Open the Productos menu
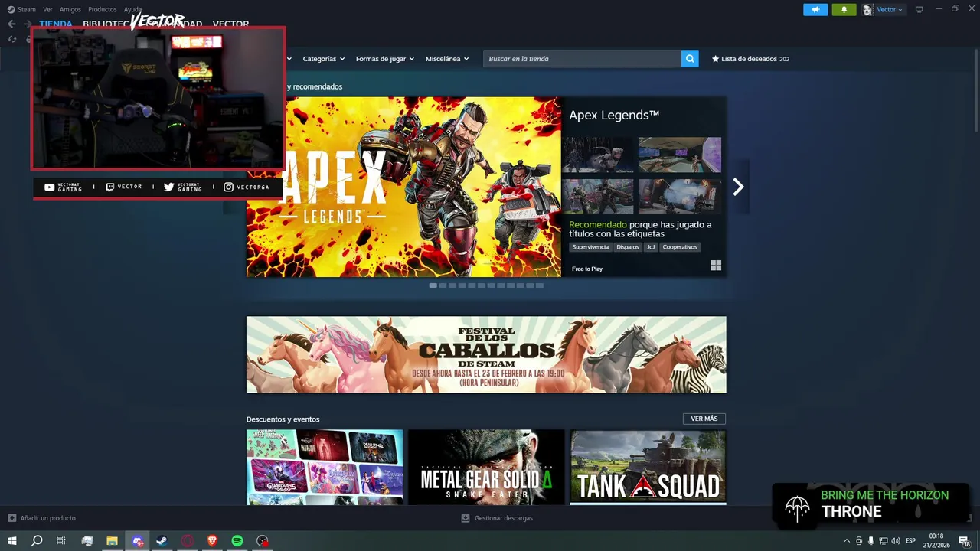This screenshot has height=551, width=980. coord(103,9)
